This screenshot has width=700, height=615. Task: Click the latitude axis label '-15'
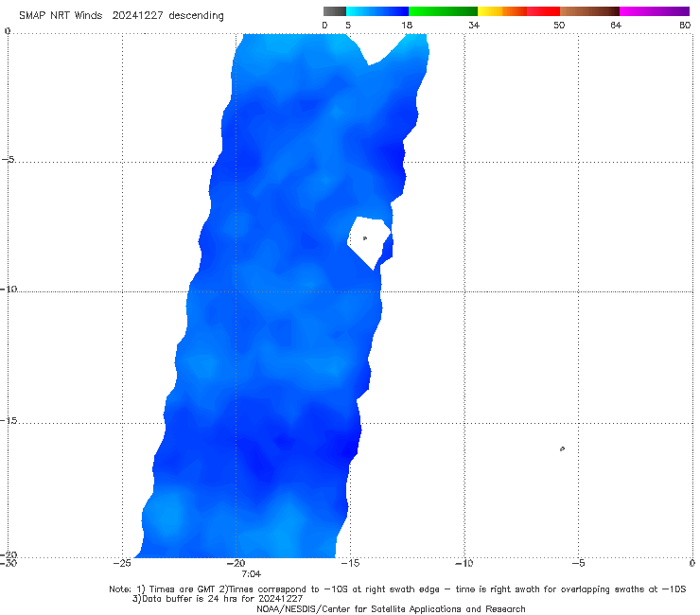pyautogui.click(x=9, y=420)
